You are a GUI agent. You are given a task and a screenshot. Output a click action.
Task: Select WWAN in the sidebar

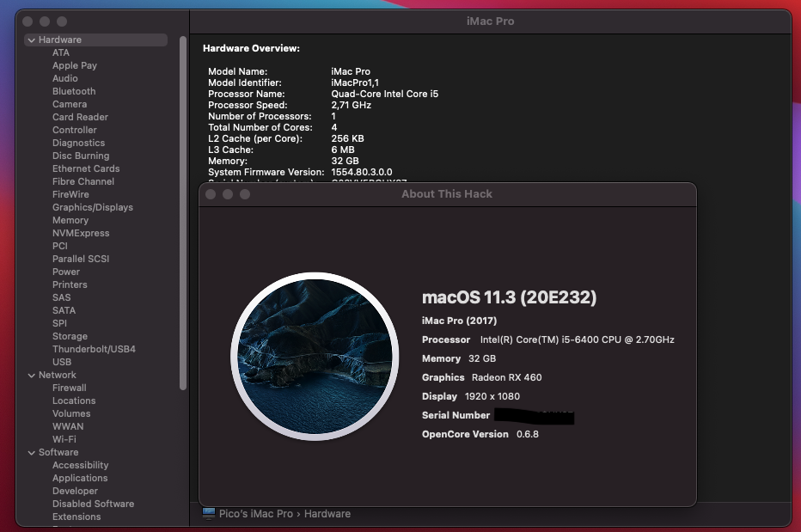coord(68,426)
